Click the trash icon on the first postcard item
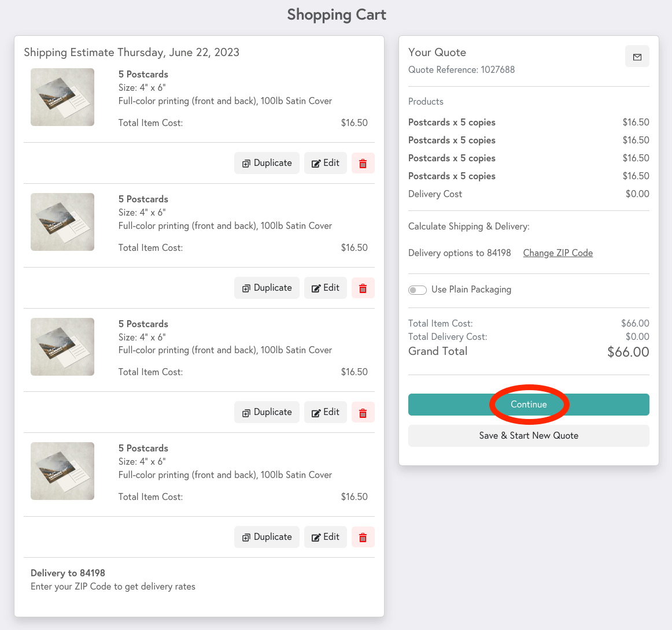 363,163
